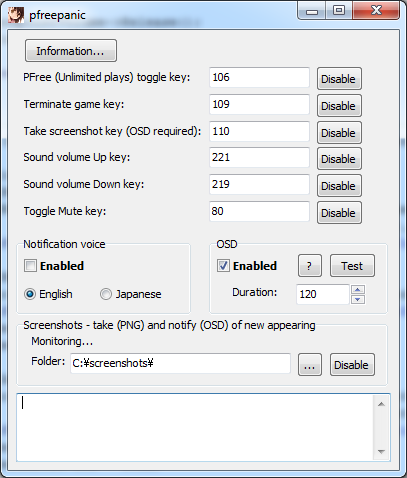Click the PFree toggle key input field
The image size is (407, 478).
tap(259, 77)
